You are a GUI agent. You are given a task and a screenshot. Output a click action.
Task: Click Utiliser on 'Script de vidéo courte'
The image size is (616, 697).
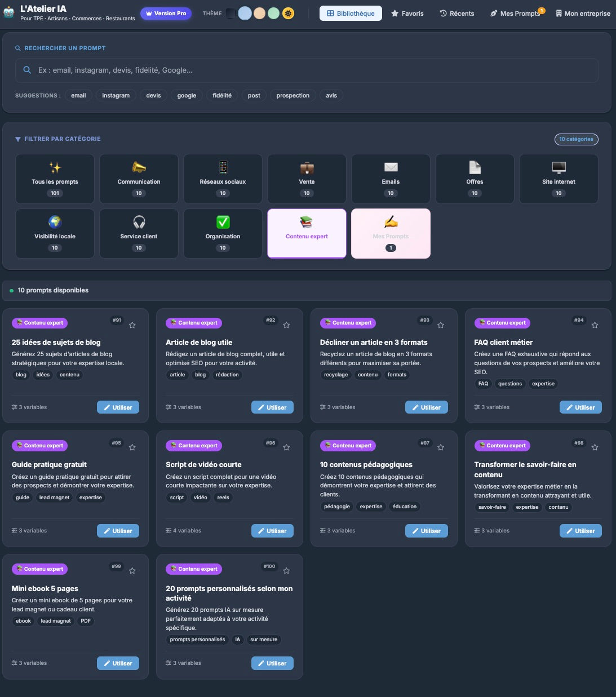(272, 531)
